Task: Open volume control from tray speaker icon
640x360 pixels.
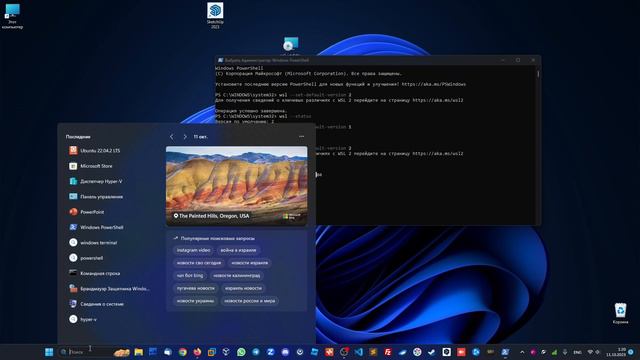Action: coord(598,352)
